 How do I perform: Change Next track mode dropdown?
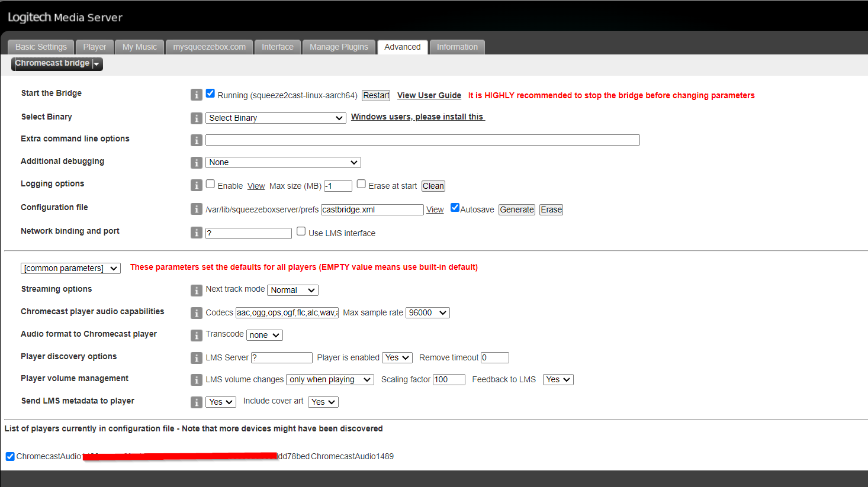293,290
